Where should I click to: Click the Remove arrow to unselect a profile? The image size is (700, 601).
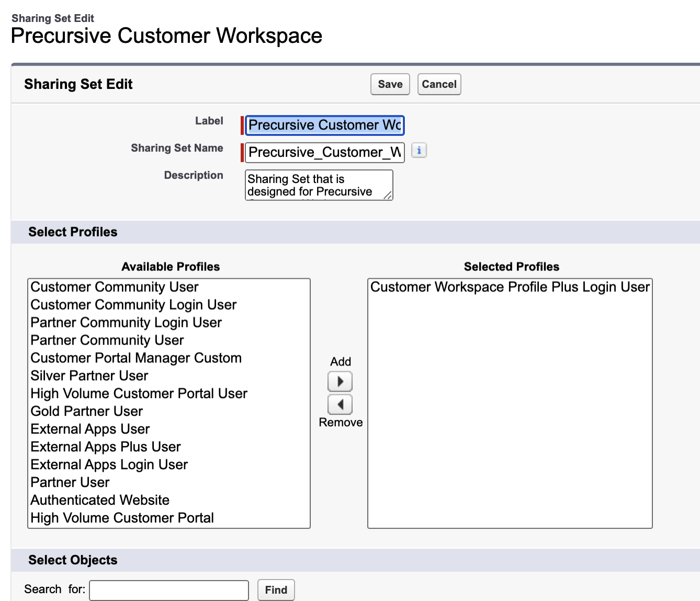coord(340,404)
